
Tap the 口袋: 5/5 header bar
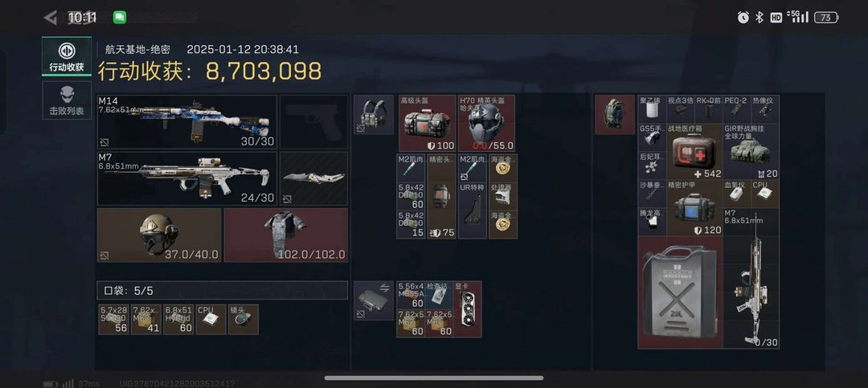click(223, 290)
